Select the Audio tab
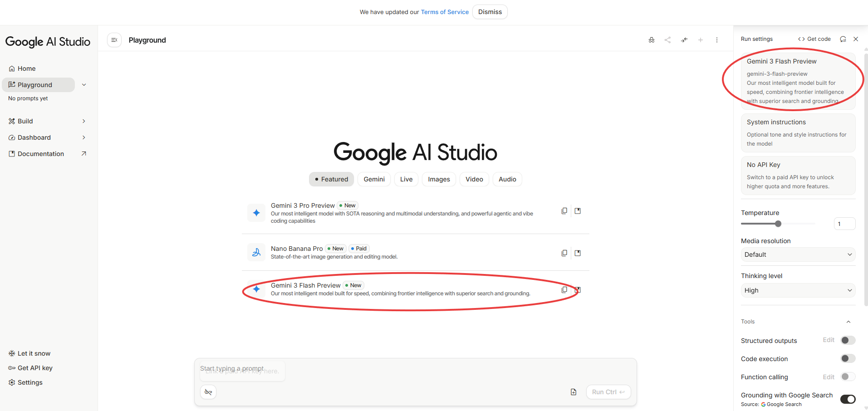 click(x=508, y=179)
